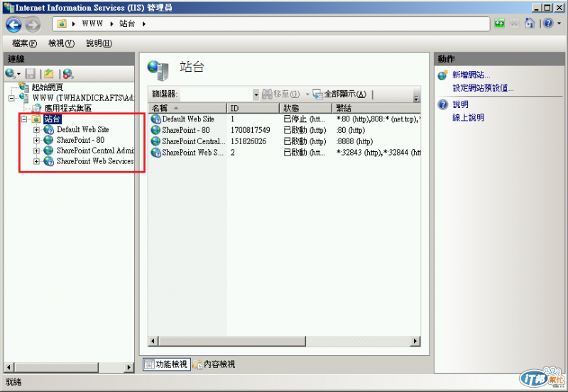The height and width of the screenshot is (392, 568).
Task: Click the 移至(G) button
Action: pos(280,94)
